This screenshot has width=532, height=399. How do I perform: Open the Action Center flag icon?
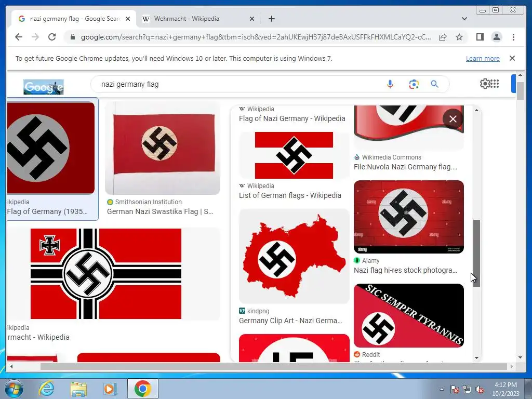click(x=455, y=389)
